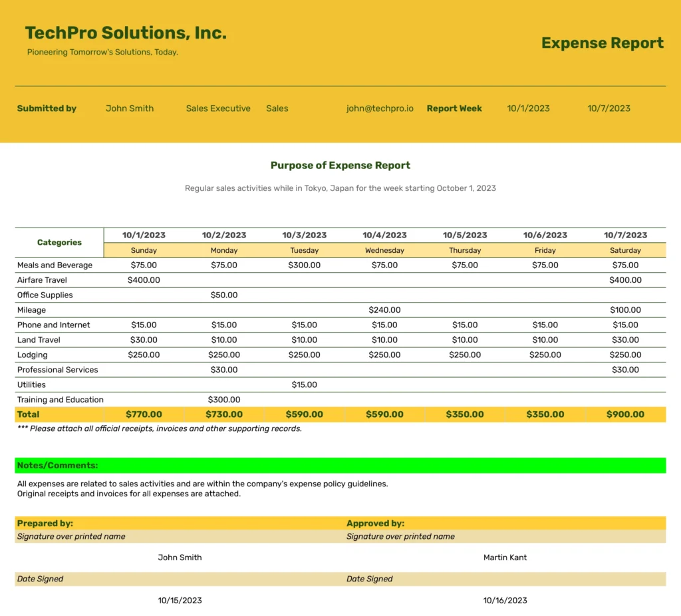Click the Saturday total of $900.00
The width and height of the screenshot is (681, 616).
625,414
